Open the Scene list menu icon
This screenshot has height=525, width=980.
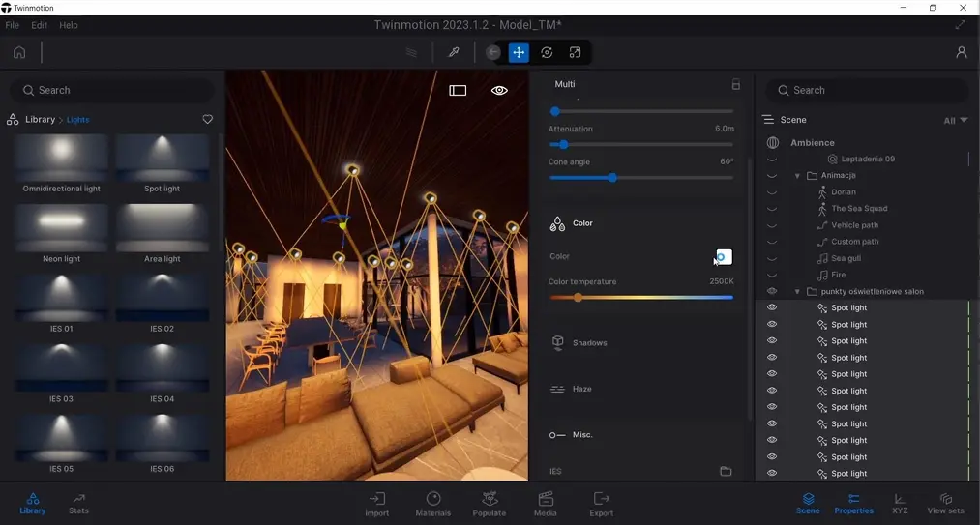click(767, 119)
